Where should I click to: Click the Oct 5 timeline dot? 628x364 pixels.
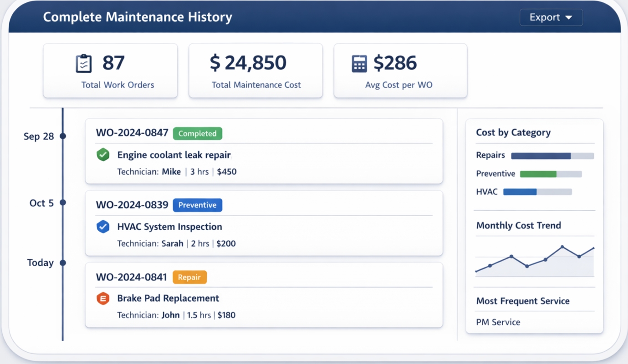pyautogui.click(x=63, y=203)
